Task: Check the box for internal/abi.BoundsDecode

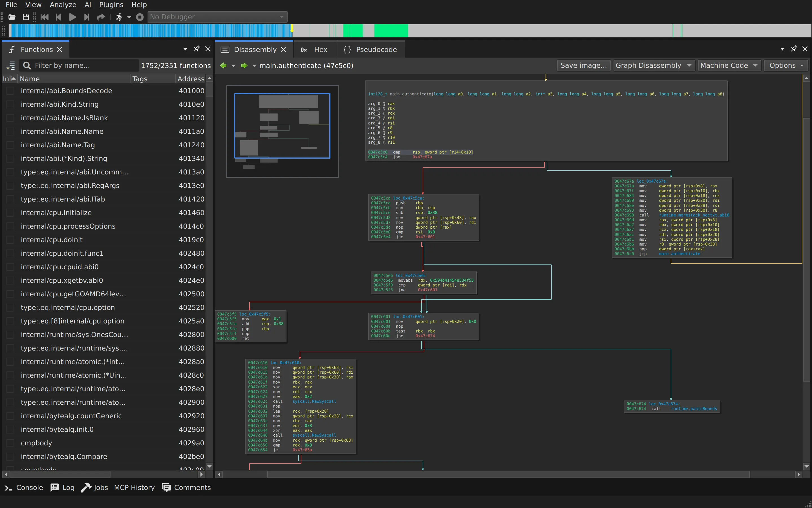Action: pos(10,91)
